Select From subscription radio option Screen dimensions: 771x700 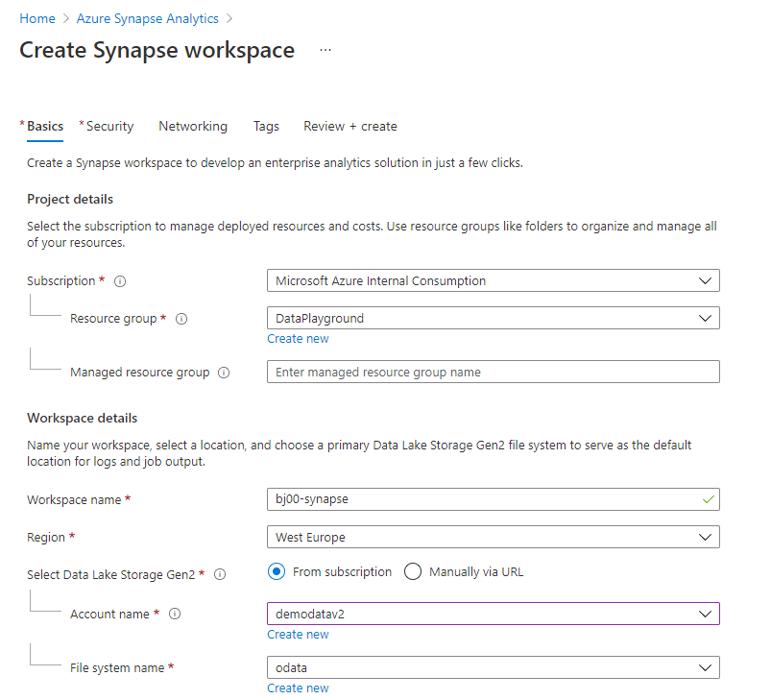click(277, 571)
